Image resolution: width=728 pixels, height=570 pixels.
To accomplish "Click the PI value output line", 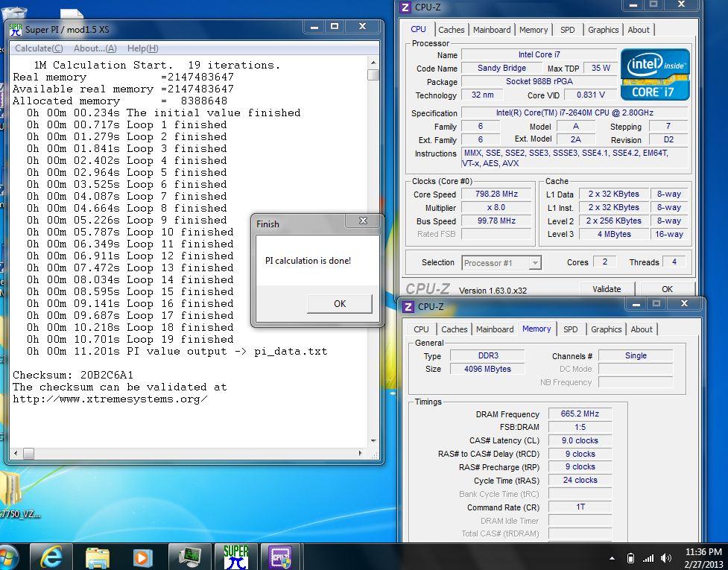I will click(x=177, y=352).
